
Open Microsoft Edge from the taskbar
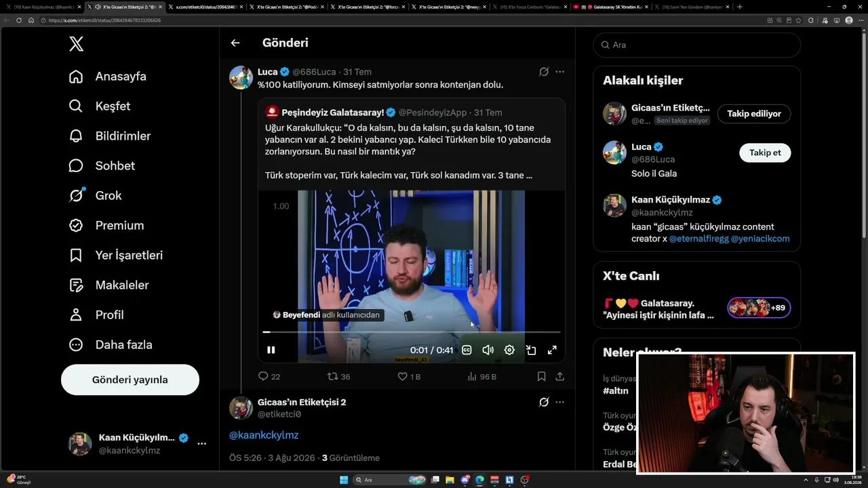(x=479, y=480)
